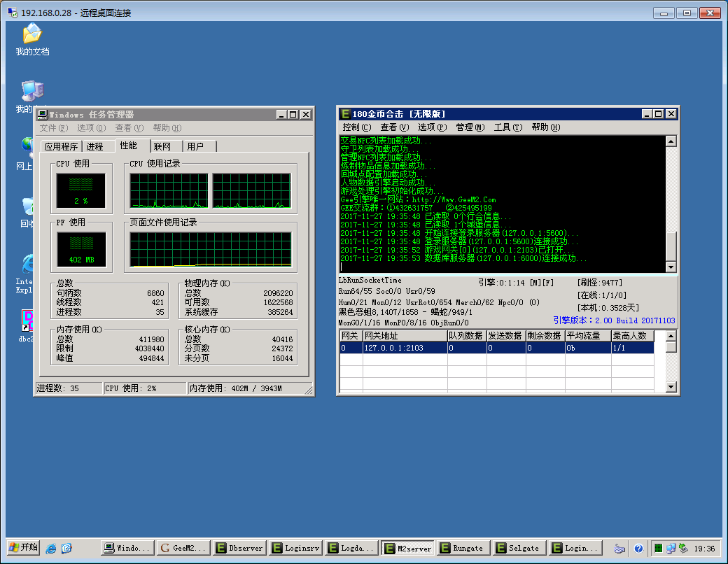Open 选项 menu in M2server window
Image resolution: width=728 pixels, height=564 pixels.
(433, 127)
